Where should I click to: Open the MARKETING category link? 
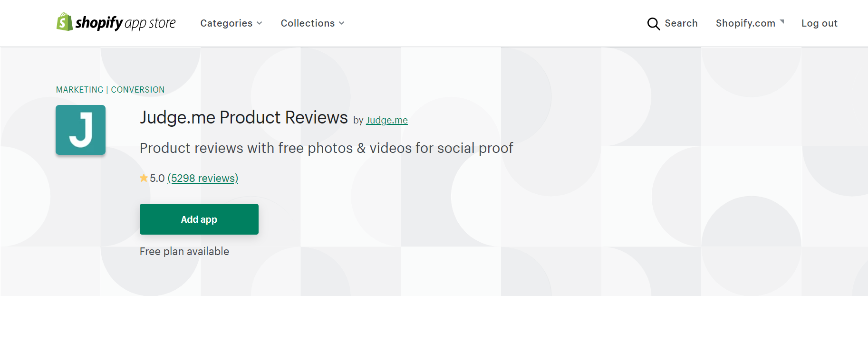[x=79, y=90]
